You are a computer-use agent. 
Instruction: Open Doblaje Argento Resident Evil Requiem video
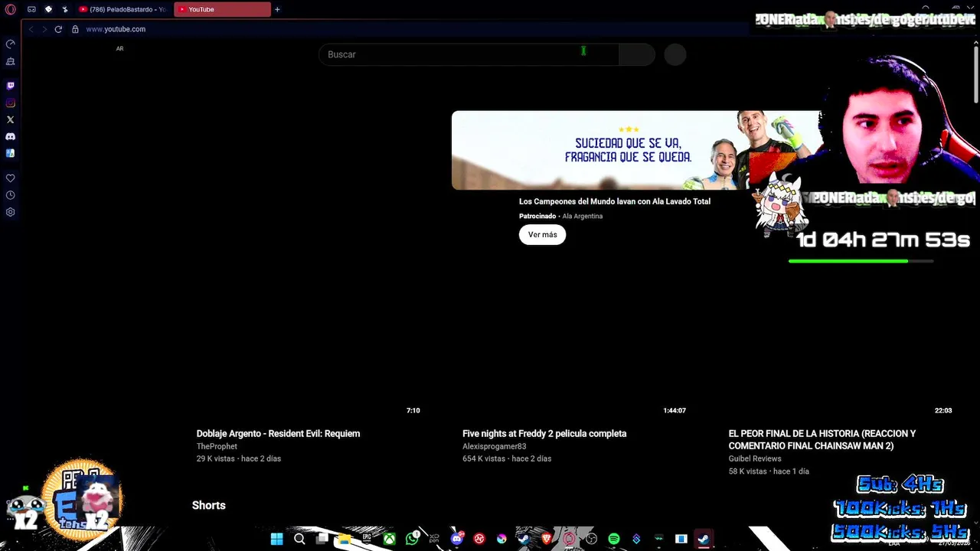pyautogui.click(x=278, y=433)
